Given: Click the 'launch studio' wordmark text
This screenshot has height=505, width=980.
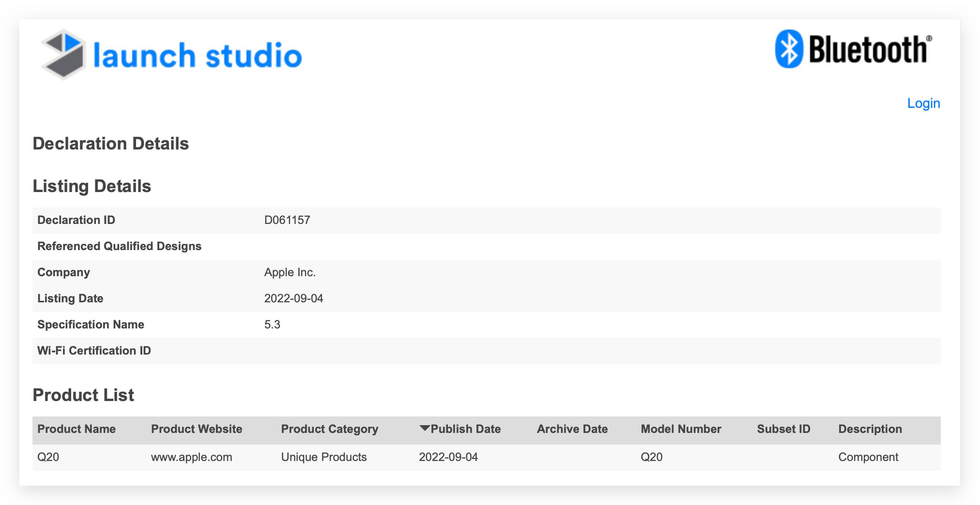Looking at the screenshot, I should pos(198,55).
